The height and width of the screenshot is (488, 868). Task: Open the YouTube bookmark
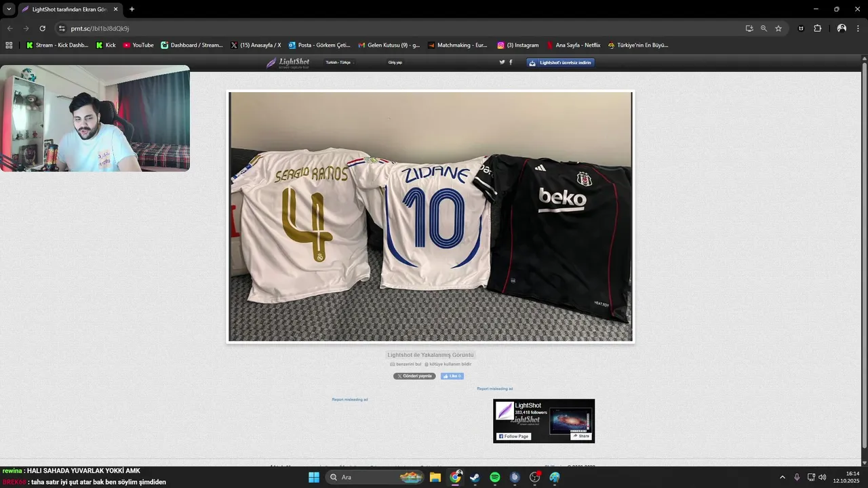coord(138,45)
